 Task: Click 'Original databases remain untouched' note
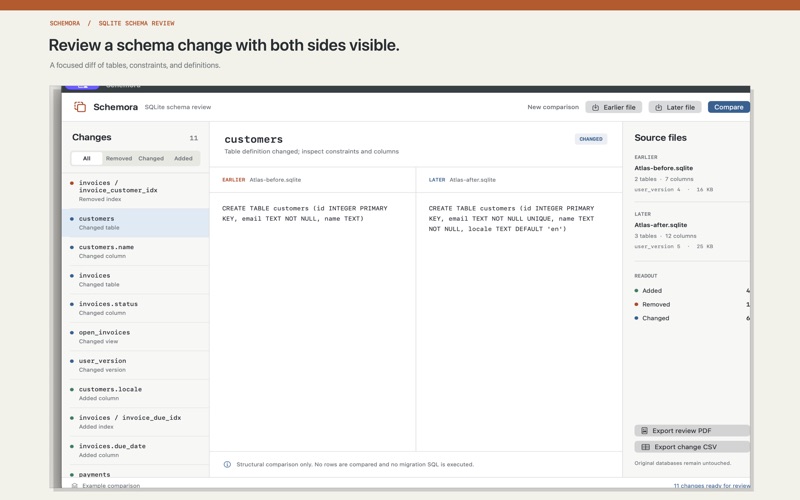coord(682,463)
